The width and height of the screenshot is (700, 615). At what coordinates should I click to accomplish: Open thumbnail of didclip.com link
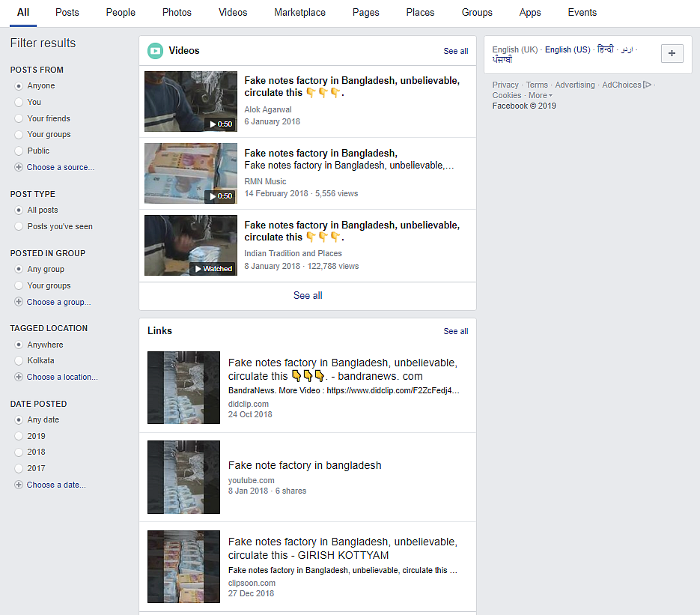click(183, 388)
